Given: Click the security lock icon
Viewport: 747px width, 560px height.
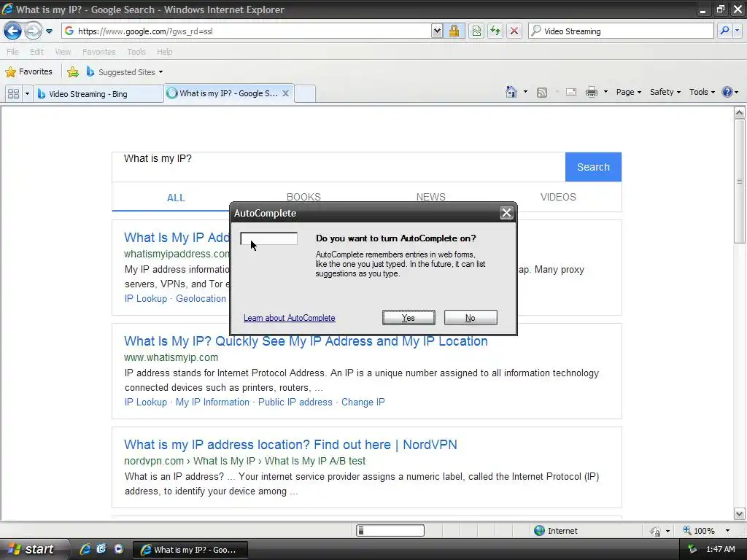Looking at the screenshot, I should click(454, 31).
